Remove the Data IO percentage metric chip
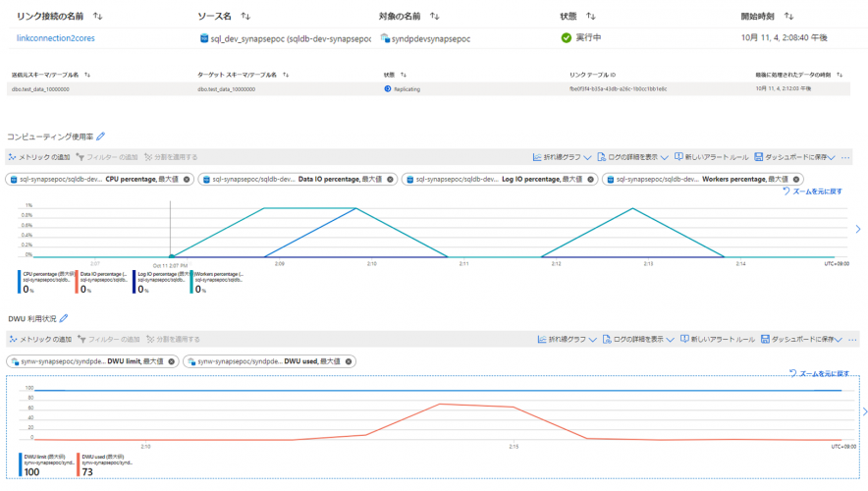This screenshot has width=868, height=491. (x=391, y=180)
